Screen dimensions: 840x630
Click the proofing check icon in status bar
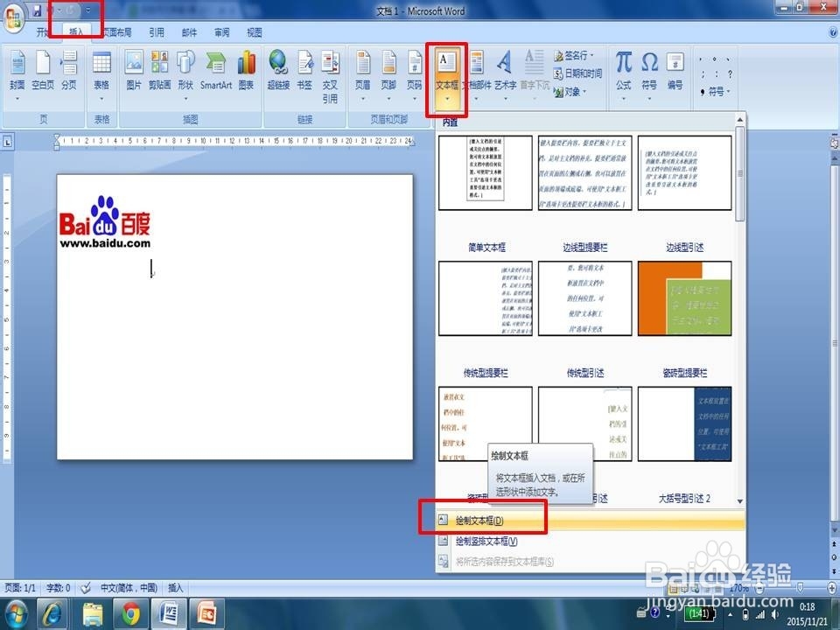pos(85,588)
